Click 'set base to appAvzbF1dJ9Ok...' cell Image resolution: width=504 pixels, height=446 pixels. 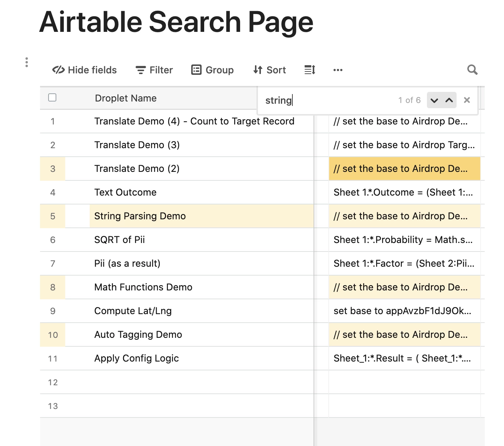click(x=405, y=311)
